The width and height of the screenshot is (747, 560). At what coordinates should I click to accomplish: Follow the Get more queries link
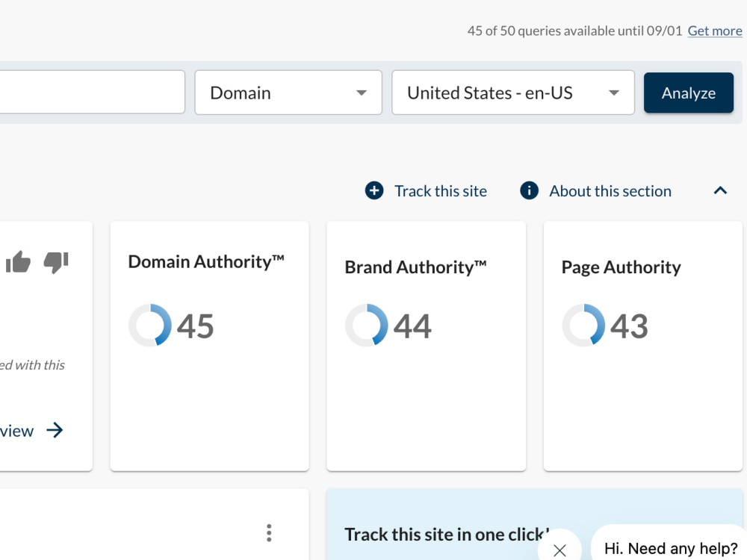(715, 31)
